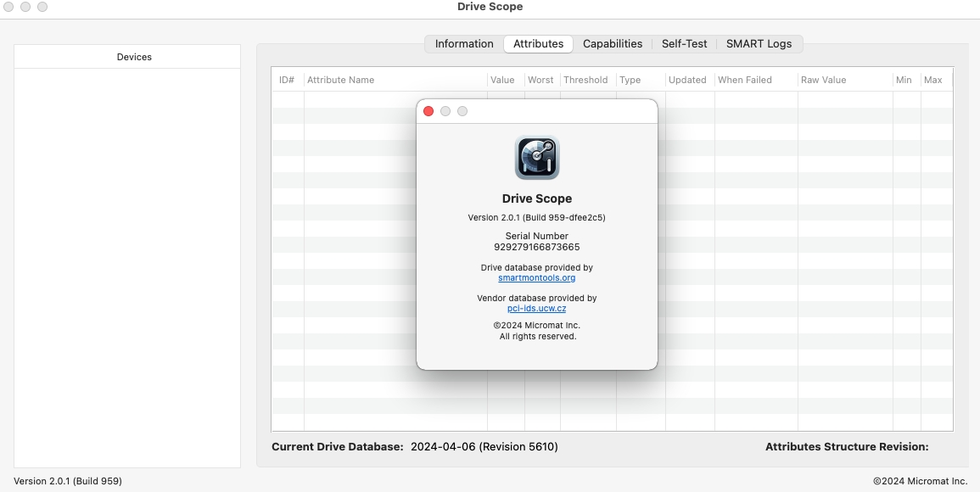Sort by ID# column header

pyautogui.click(x=287, y=80)
